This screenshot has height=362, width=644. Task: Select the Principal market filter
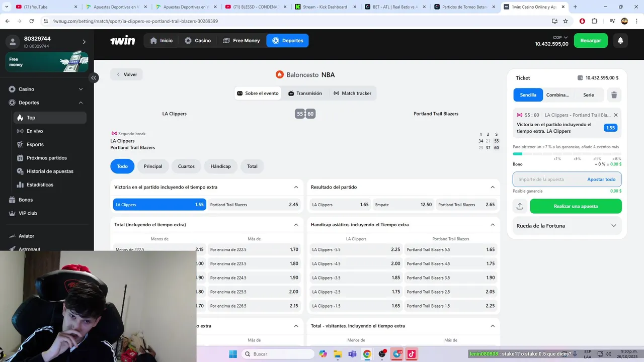(153, 166)
